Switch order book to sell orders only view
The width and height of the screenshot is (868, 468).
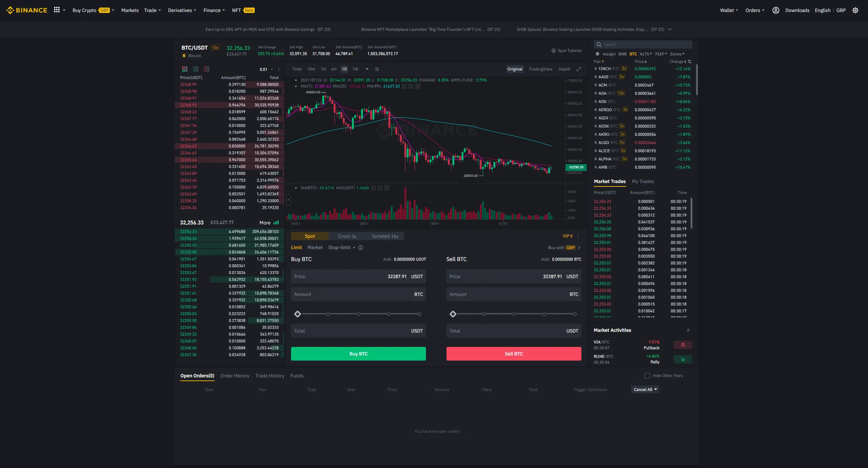pyautogui.click(x=207, y=69)
